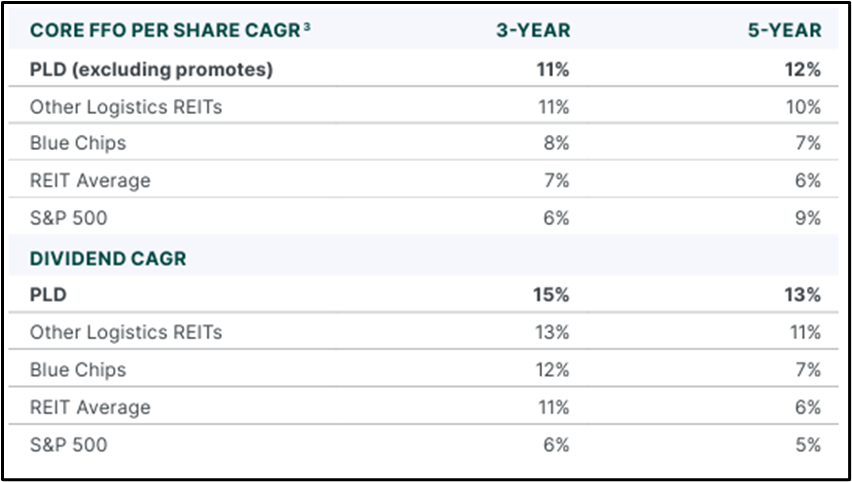Click the footnote 3 superscript in the heading
The height and width of the screenshot is (482, 852).
click(x=307, y=25)
